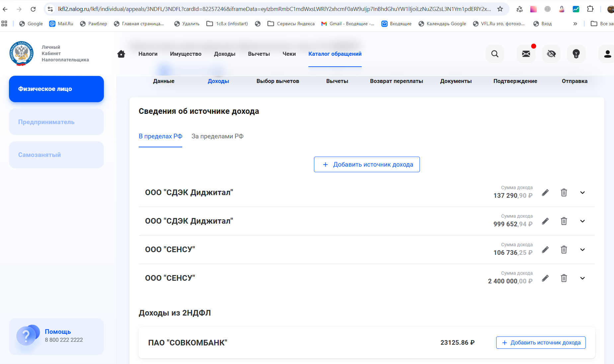Open the search magnifier icon
Screen dimensions: 614x364
[495, 54]
